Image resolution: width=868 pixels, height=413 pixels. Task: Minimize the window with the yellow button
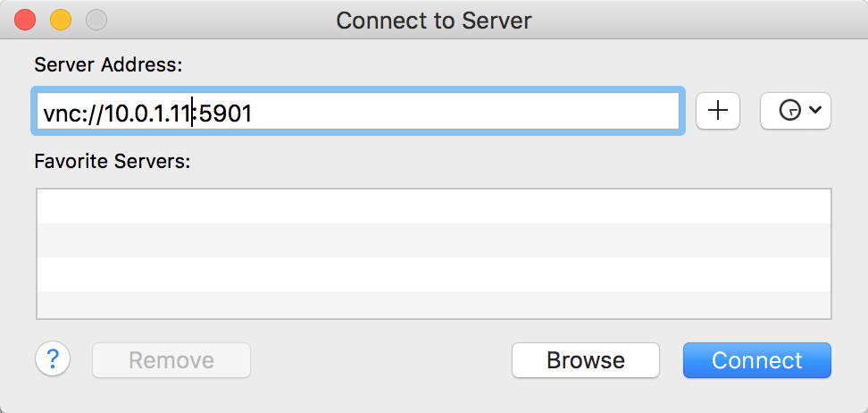(x=61, y=19)
